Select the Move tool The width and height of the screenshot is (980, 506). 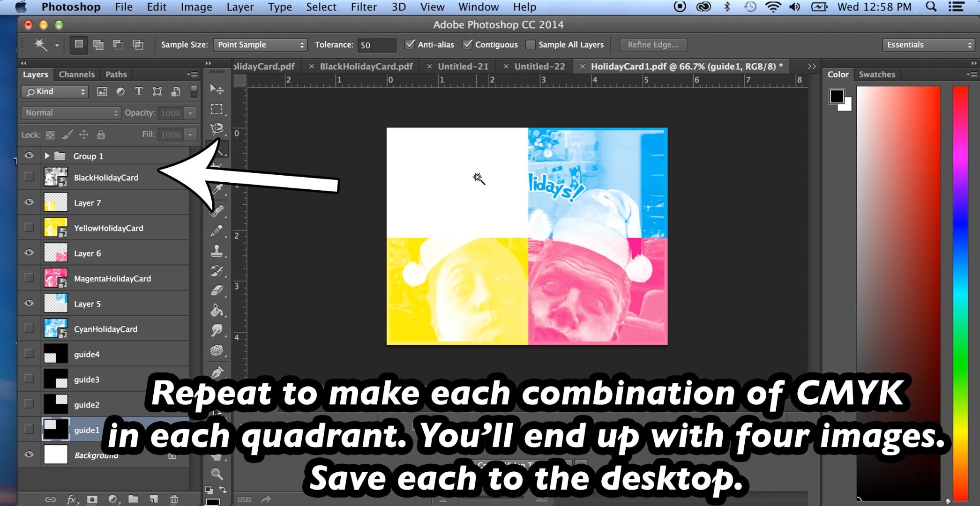pyautogui.click(x=217, y=89)
